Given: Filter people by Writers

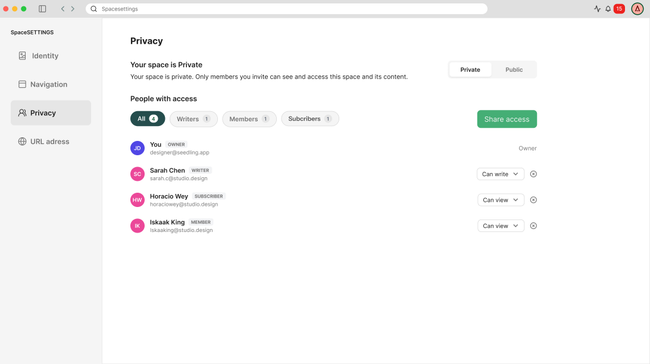Looking at the screenshot, I should point(194,119).
